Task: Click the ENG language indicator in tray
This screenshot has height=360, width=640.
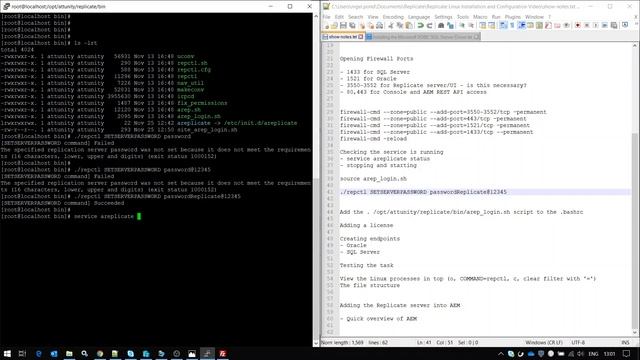Action: pos(593,354)
